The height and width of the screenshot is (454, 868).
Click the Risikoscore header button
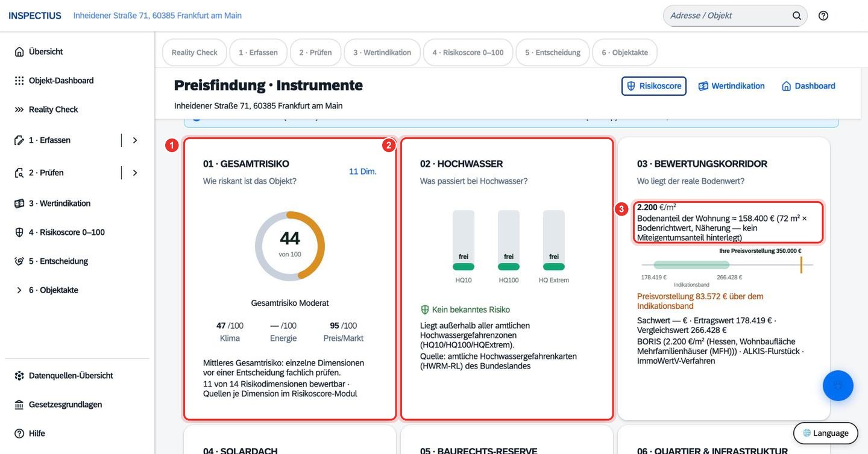coord(654,86)
